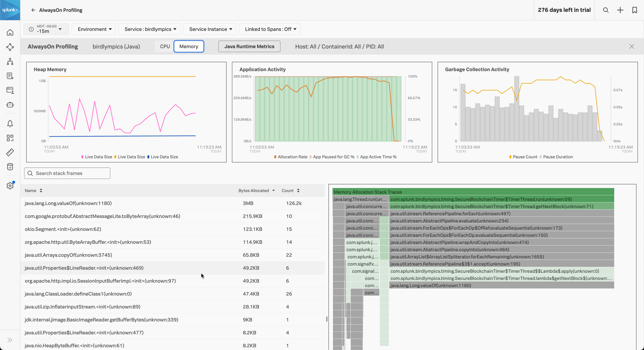The image size is (644, 350).
Task: Click Host/ContainerId/PID filter text
Action: point(339,47)
